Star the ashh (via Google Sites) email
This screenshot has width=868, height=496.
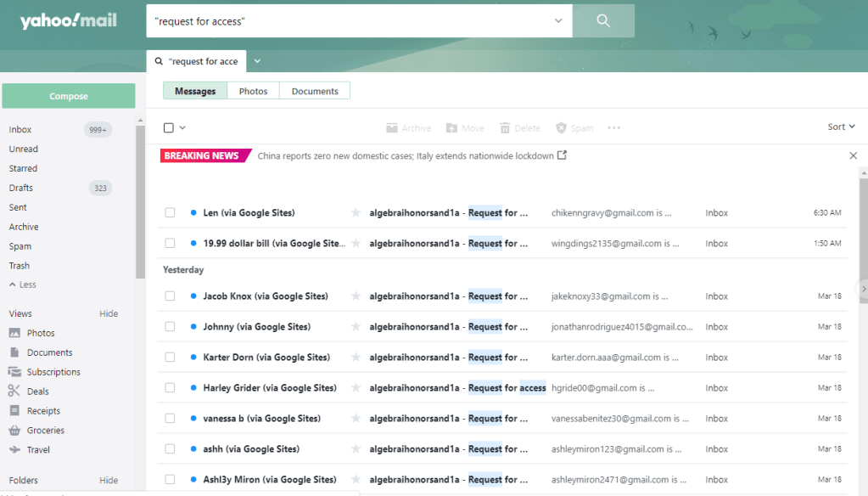356,449
